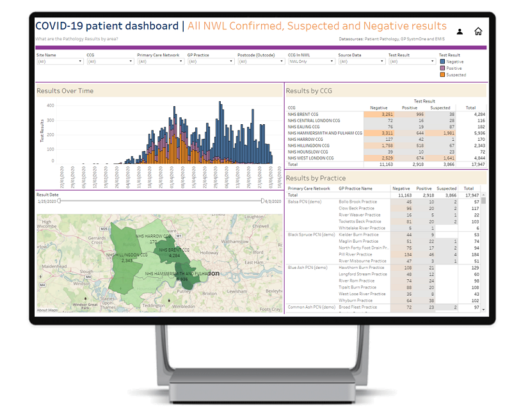The height and width of the screenshot is (420, 512).
Task: Expand the Test Result filter dropdown
Action: [x=412, y=61]
